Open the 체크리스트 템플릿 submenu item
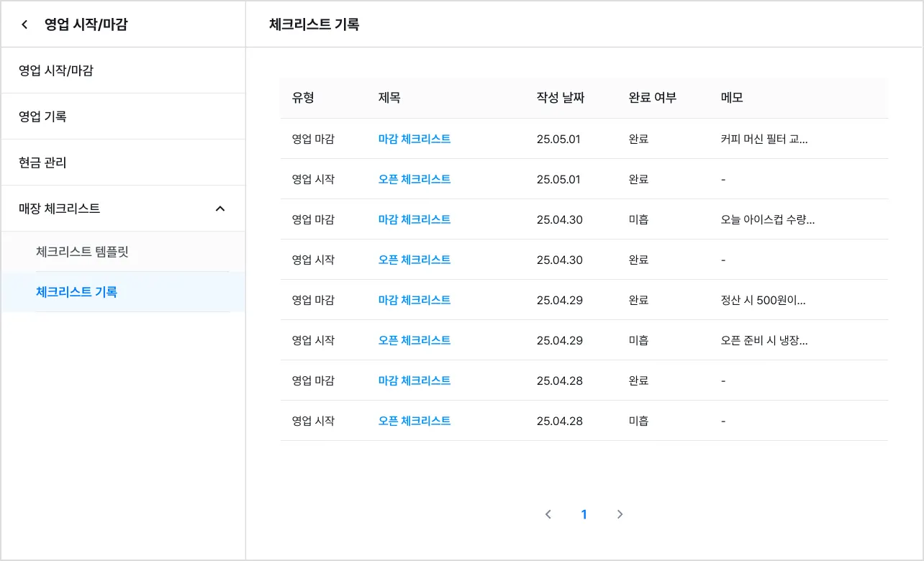Image resolution: width=924 pixels, height=561 pixels. coord(82,252)
